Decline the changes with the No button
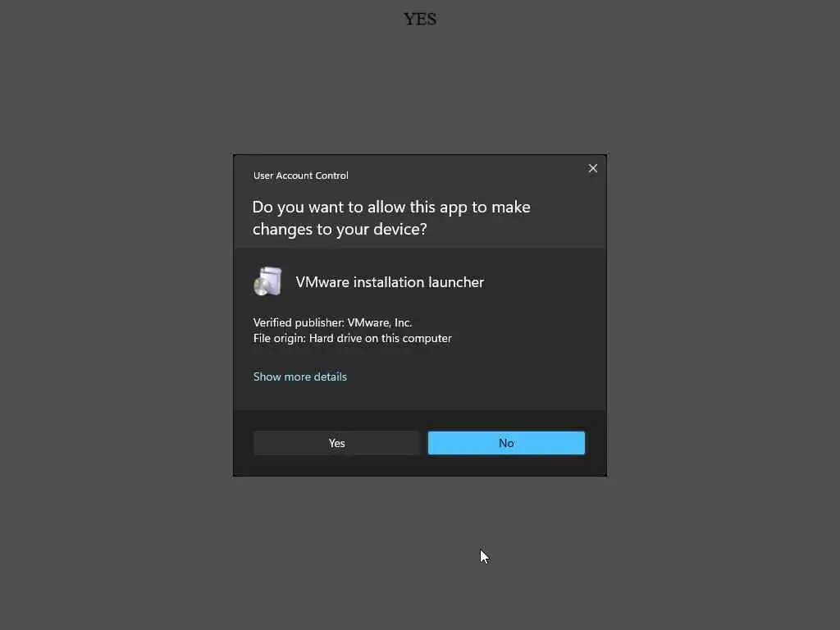This screenshot has width=840, height=630. coord(506,443)
